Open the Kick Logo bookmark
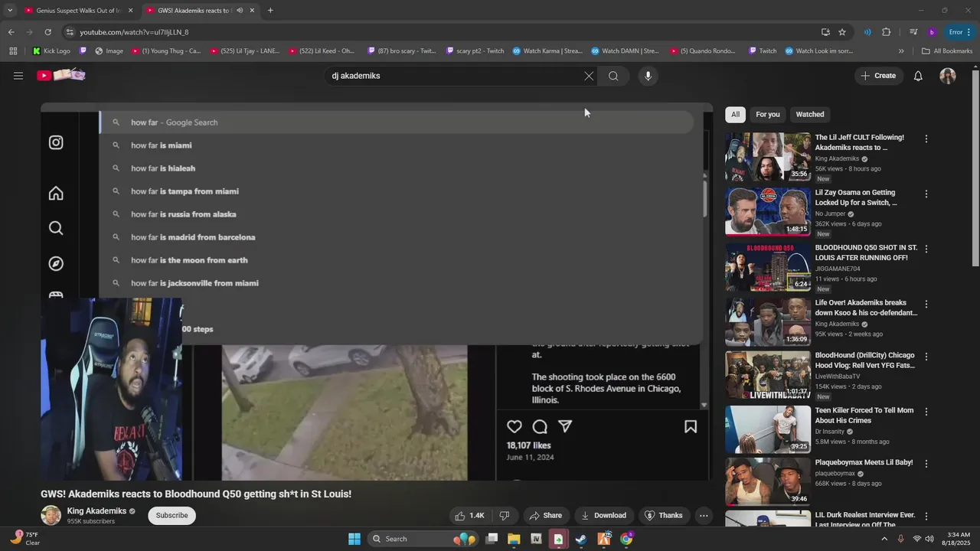This screenshot has height=551, width=980. 51,51
